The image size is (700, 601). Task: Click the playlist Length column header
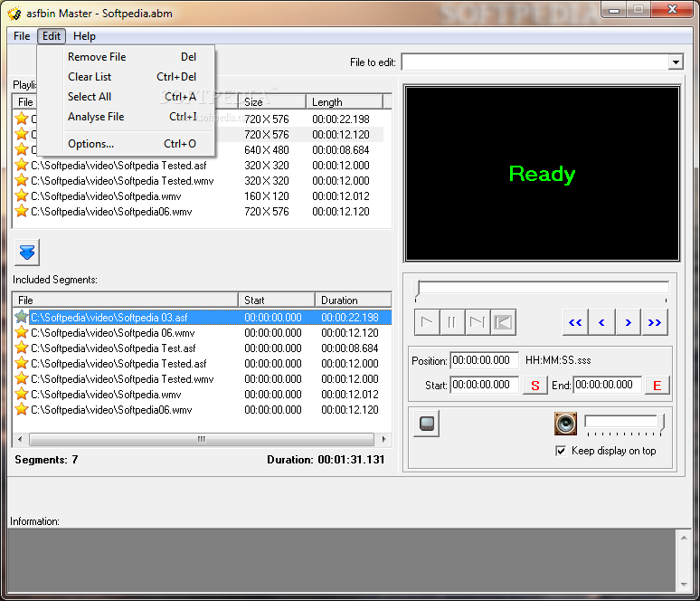coord(345,102)
